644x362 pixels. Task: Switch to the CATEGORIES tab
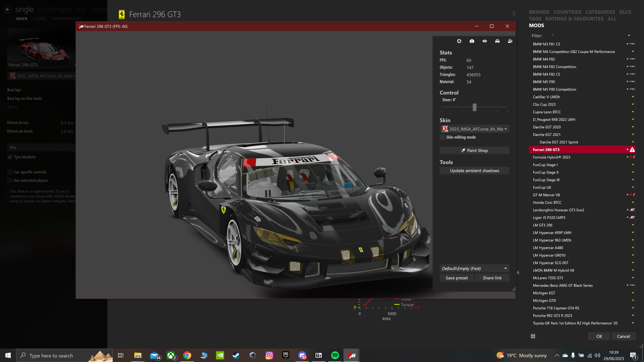pyautogui.click(x=600, y=12)
